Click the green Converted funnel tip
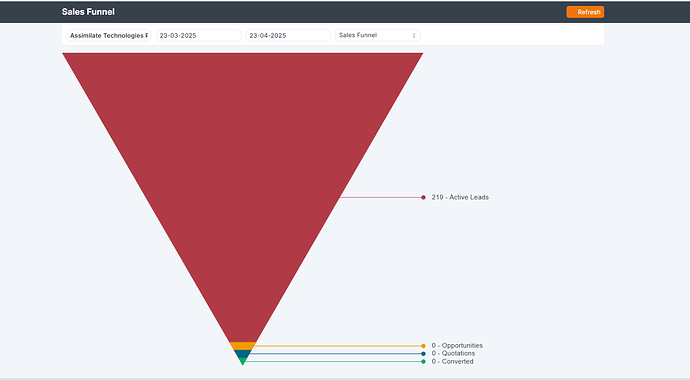Screen dimensions: 690x380 point(242,361)
